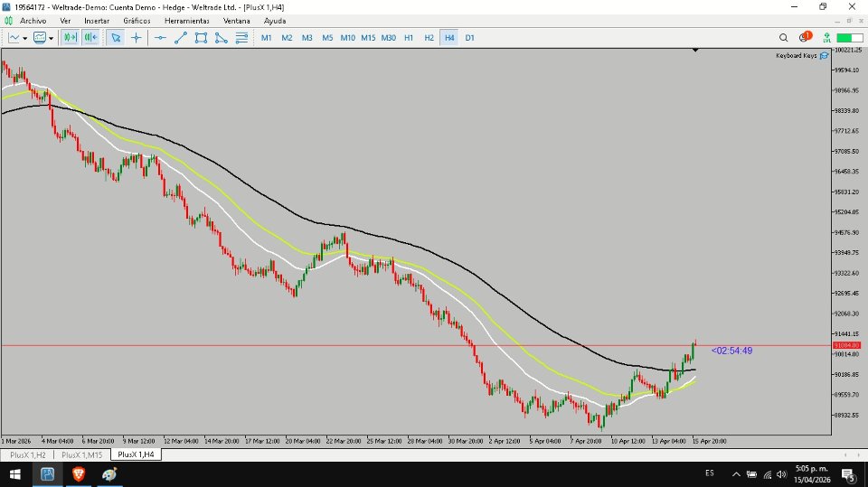Switch to the M15 timeframe
Image resolution: width=868 pixels, height=487 pixels.
(368, 38)
